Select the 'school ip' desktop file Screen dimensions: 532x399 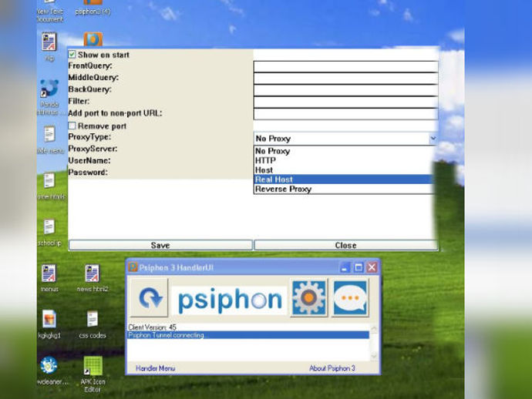tap(49, 232)
